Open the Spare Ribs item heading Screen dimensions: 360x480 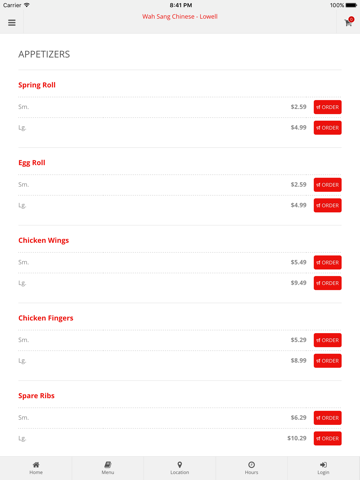(36, 396)
